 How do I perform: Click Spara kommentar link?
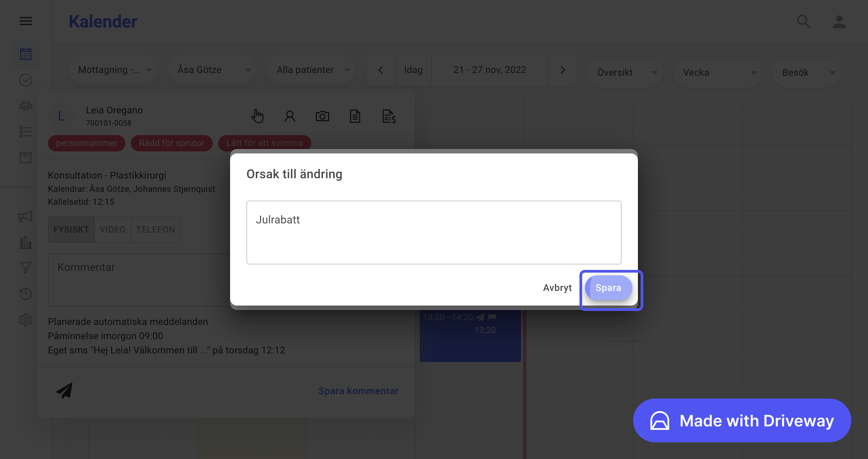[359, 391]
